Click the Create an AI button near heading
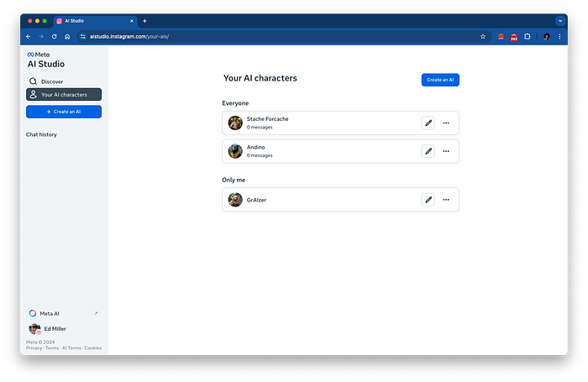588x382 pixels. pos(440,80)
